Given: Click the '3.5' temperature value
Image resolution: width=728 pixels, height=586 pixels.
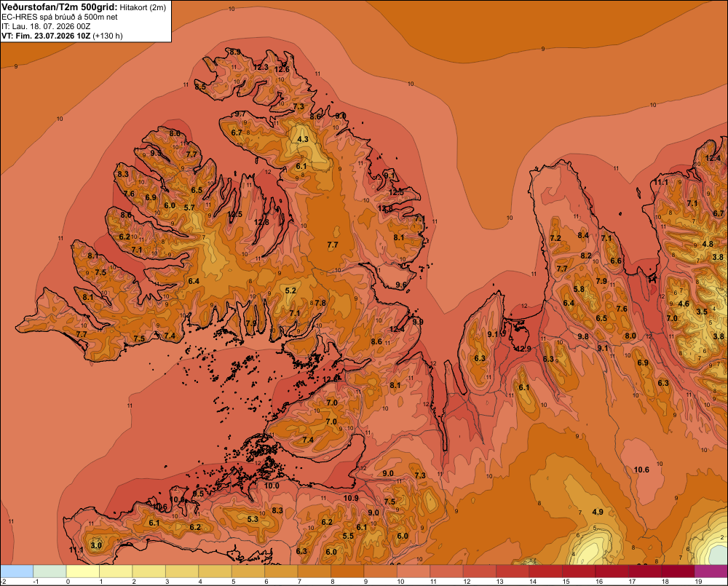Looking at the screenshot, I should [x=702, y=312].
